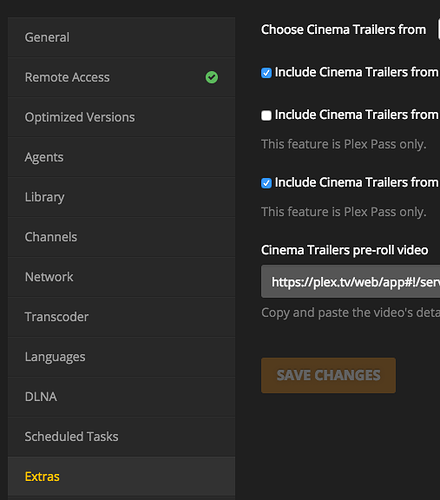Toggle the third Include Cinema Trailers checkbox
Screen dimensions: 440x500
tap(266, 183)
